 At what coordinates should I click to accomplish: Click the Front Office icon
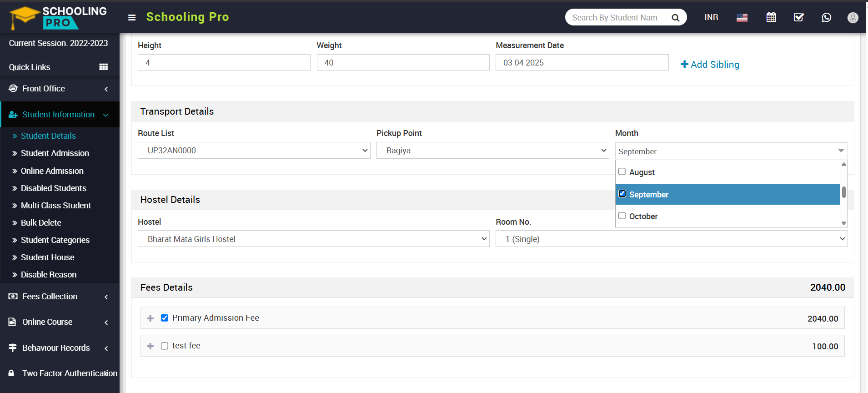click(13, 88)
